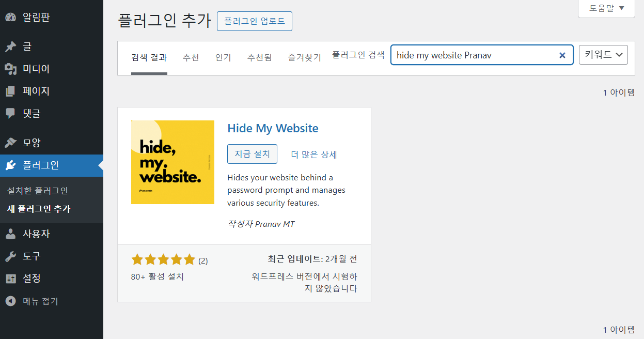Open the 알림판 dashboard icon
This screenshot has height=339, width=644.
[11, 17]
